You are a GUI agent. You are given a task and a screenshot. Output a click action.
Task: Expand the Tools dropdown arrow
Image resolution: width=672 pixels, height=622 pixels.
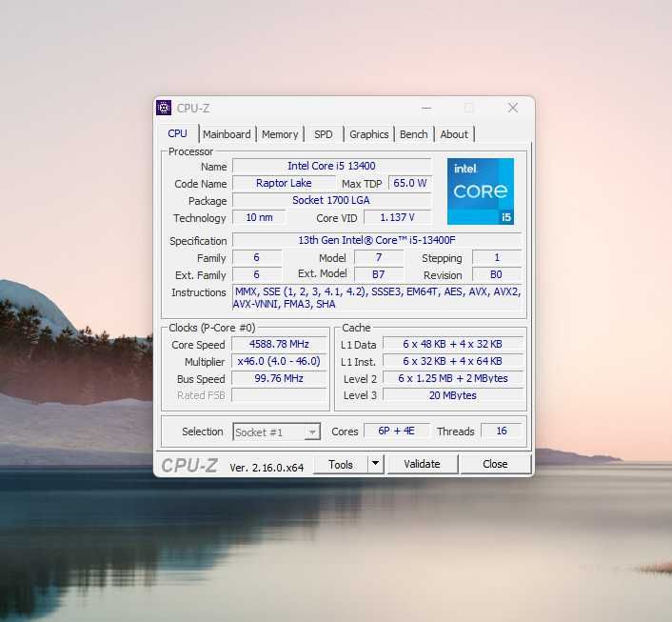tap(375, 464)
